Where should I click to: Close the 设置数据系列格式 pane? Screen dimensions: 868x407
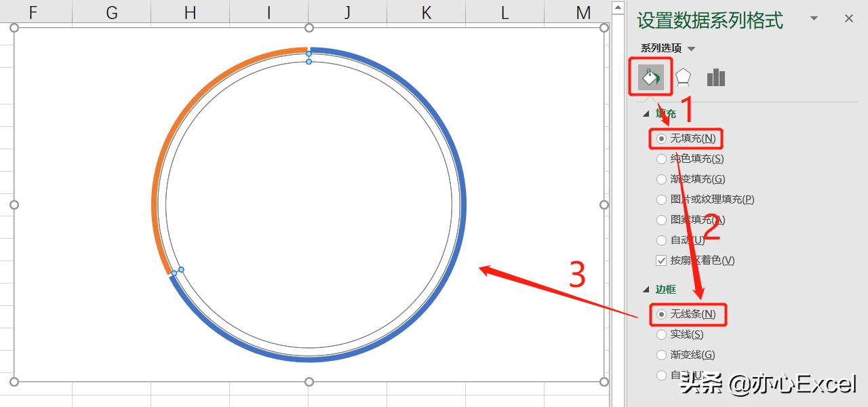click(848, 19)
